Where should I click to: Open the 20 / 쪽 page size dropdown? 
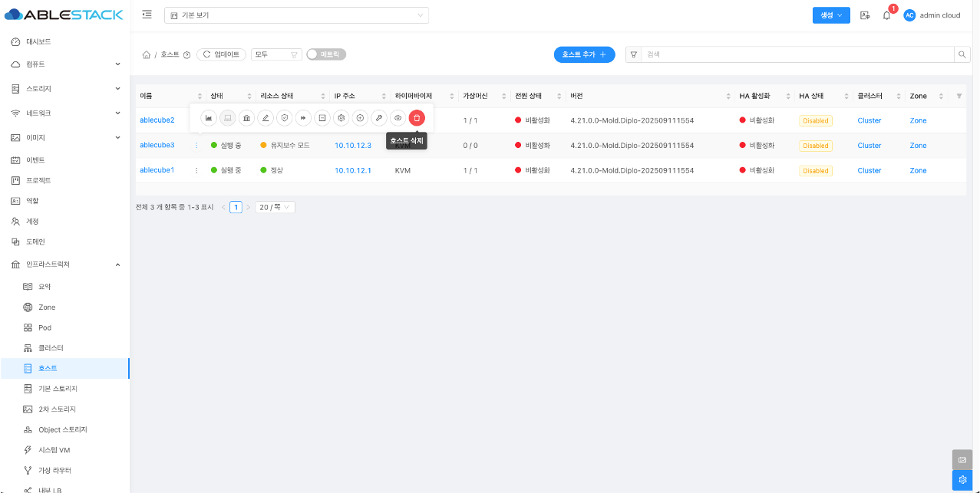tap(276, 207)
